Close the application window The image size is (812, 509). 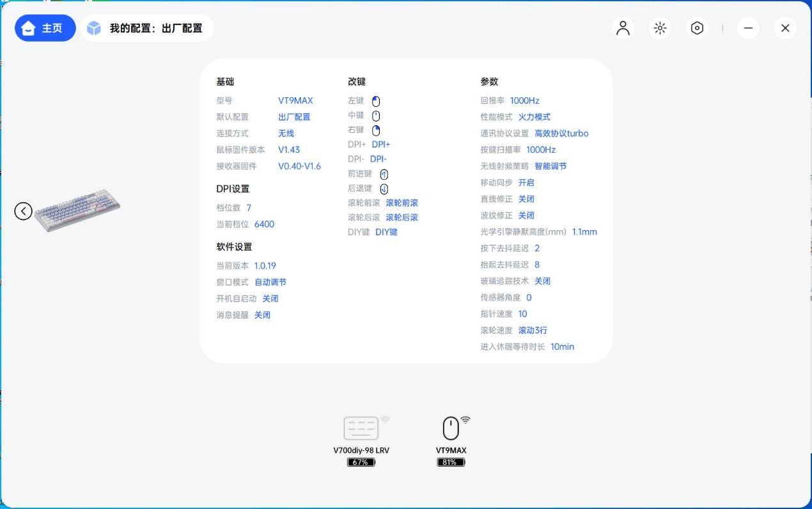coord(785,28)
